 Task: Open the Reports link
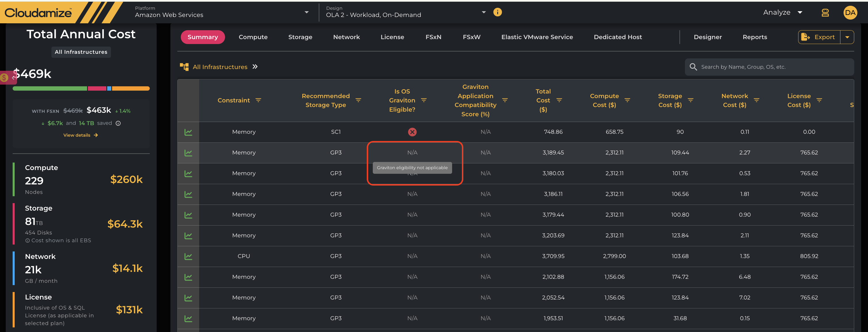point(755,37)
